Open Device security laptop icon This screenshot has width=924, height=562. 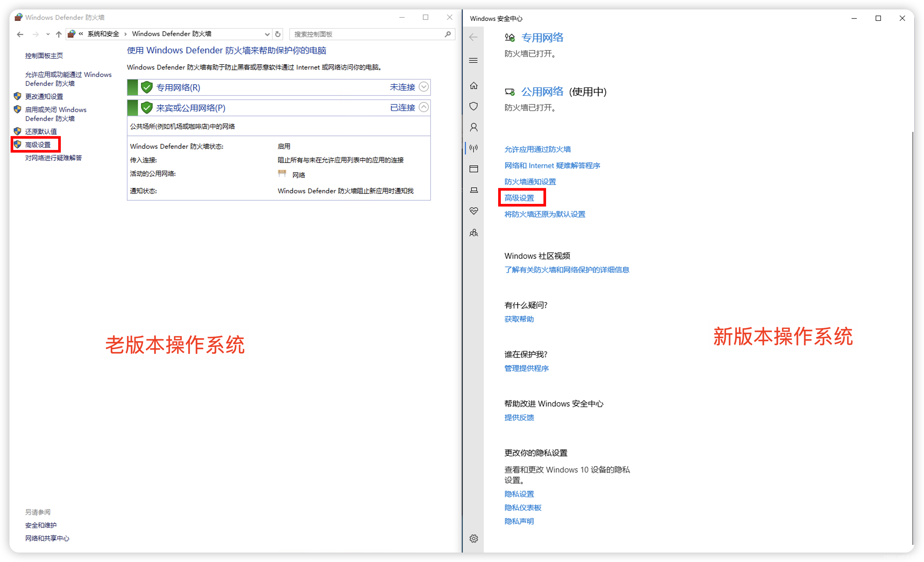(x=474, y=190)
